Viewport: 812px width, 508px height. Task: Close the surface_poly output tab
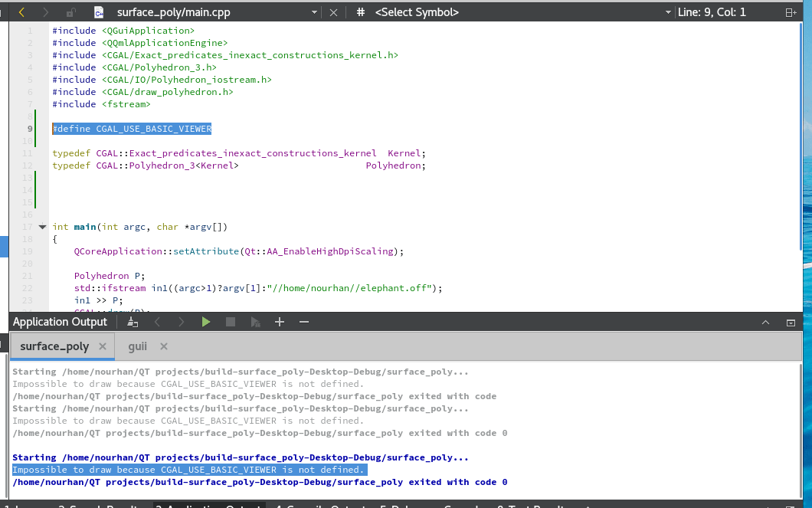pos(103,346)
